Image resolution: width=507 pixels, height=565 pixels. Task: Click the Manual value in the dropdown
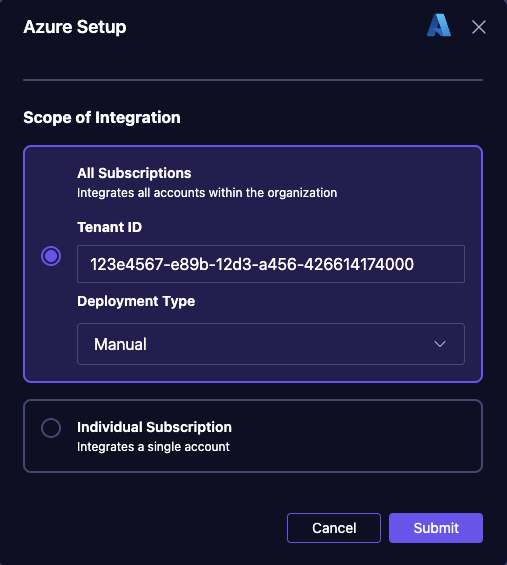(120, 344)
